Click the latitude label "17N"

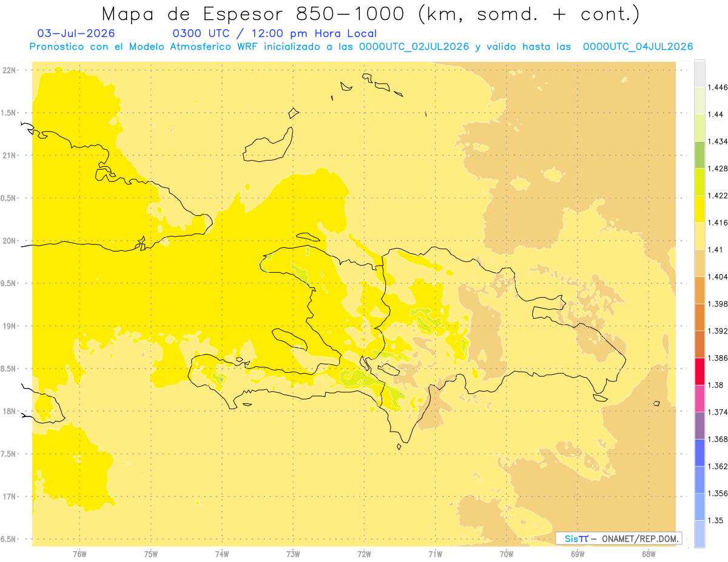click(8, 497)
